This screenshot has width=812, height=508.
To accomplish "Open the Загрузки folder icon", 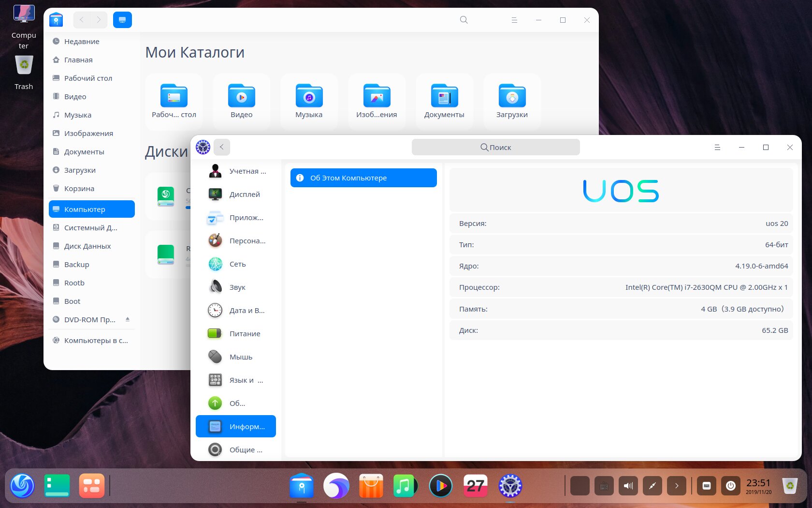I will [512, 96].
